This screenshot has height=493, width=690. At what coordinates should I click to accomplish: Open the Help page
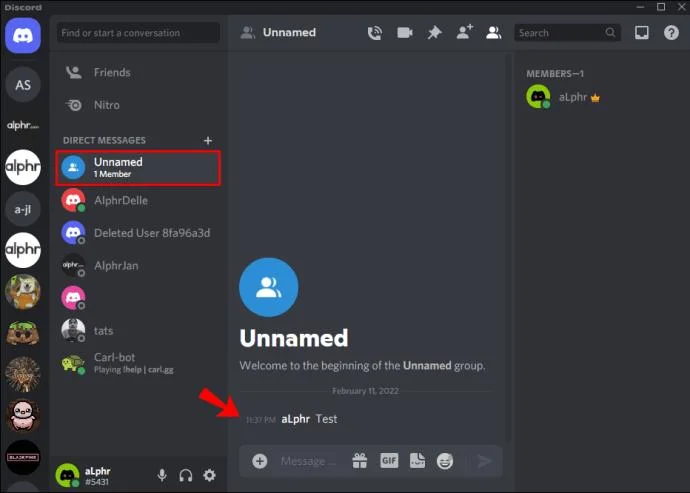[x=671, y=33]
